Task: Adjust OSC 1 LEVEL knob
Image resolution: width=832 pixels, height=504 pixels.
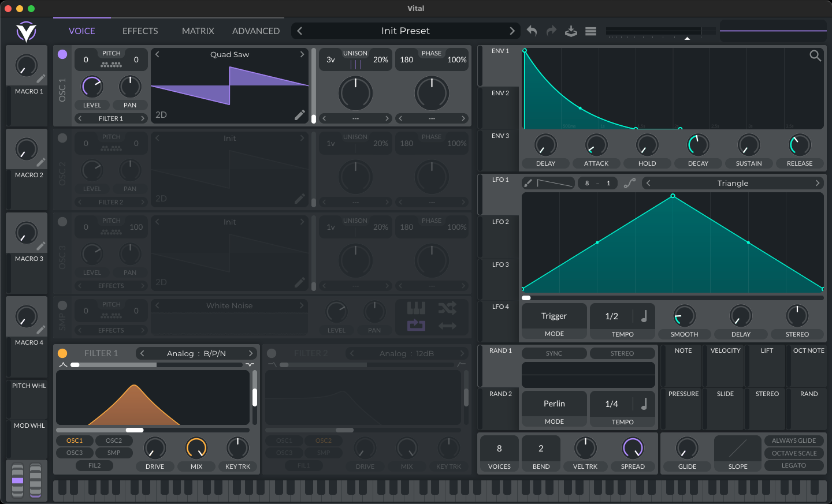Action: point(92,87)
